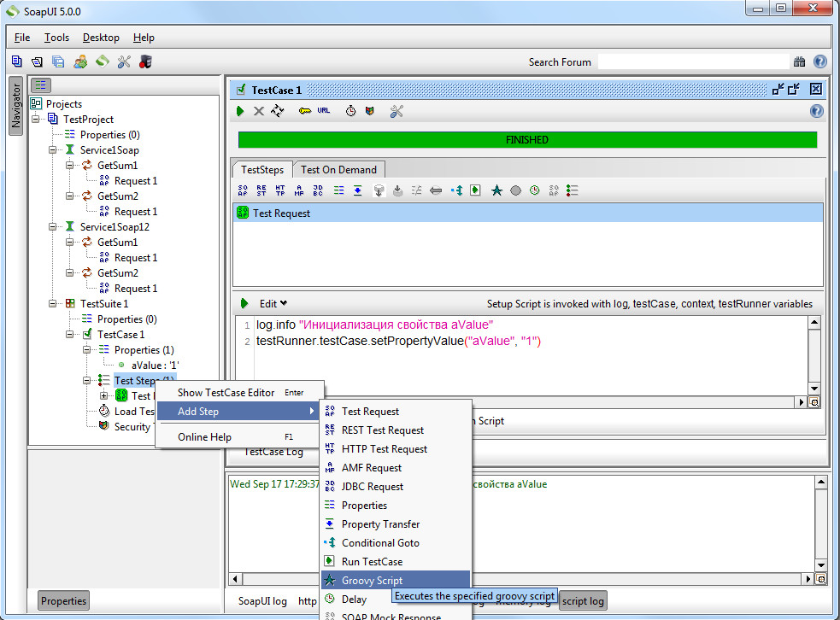Click the new SOAP project icon in main toolbar
Viewport: 840px width, 620px height.
tap(16, 61)
